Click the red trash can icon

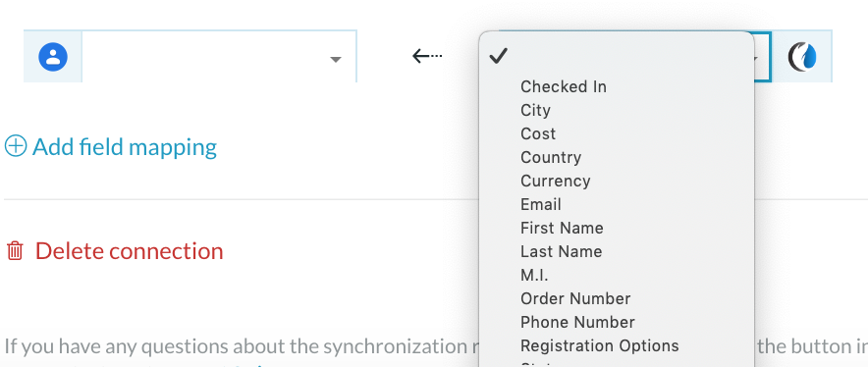[x=15, y=251]
